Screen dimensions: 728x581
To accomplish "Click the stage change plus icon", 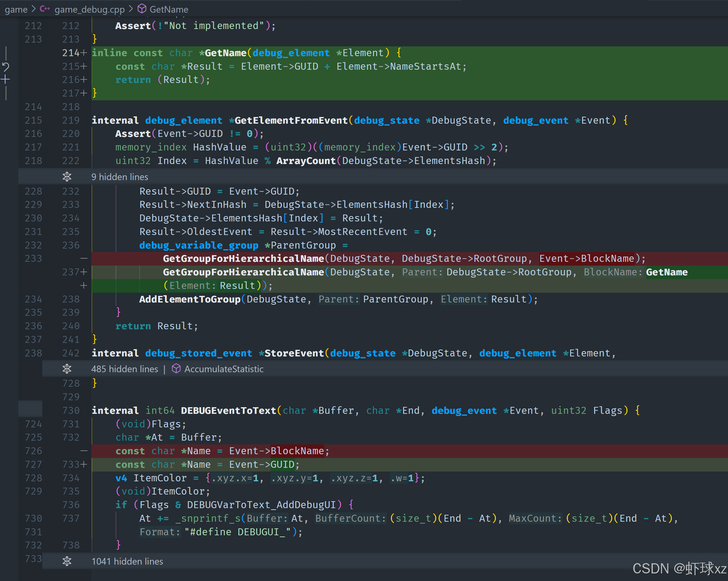I will pyautogui.click(x=5, y=79).
